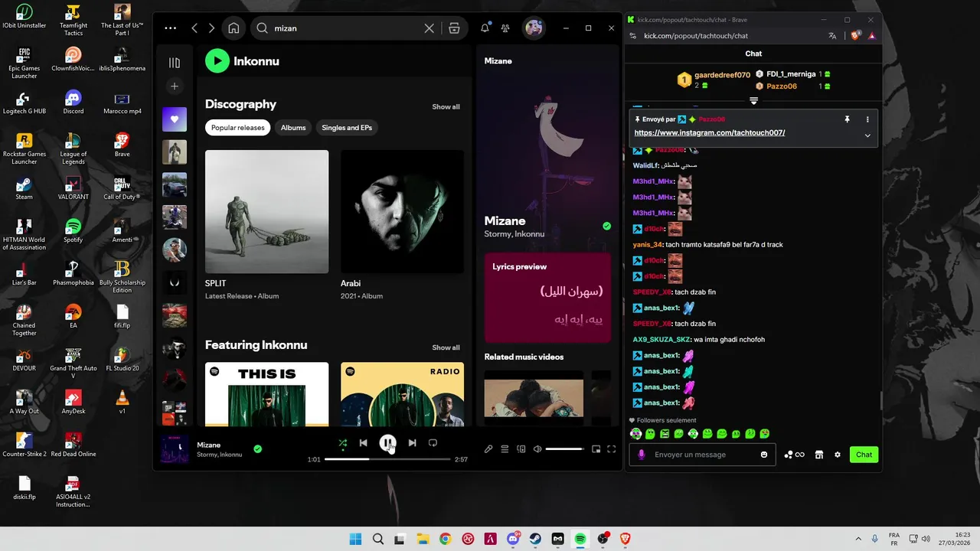
Task: Open emoji picker in chat input
Action: 764,455
